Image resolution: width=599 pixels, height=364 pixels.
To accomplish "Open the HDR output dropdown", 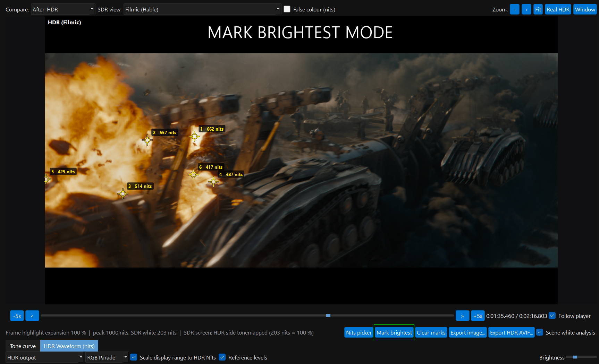I will point(45,357).
